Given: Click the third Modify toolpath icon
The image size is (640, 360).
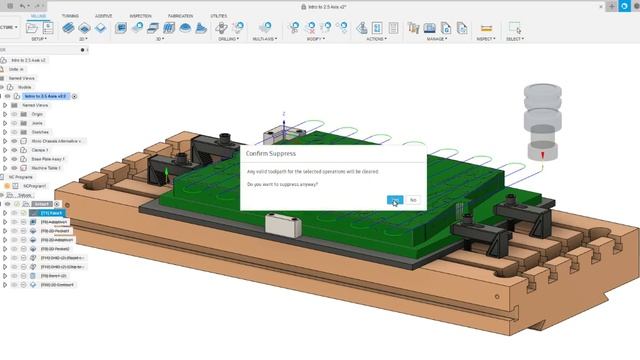Looking at the screenshot, I should pyautogui.click(x=327, y=28).
